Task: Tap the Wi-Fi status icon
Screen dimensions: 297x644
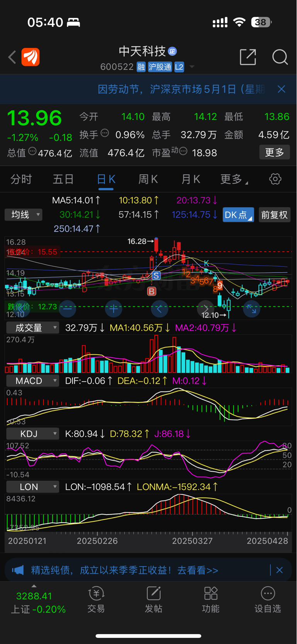Action: pyautogui.click(x=239, y=22)
